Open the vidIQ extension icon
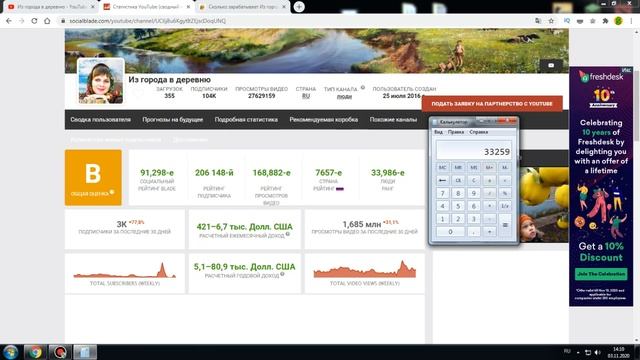640x360 pixels. pyautogui.click(x=567, y=21)
